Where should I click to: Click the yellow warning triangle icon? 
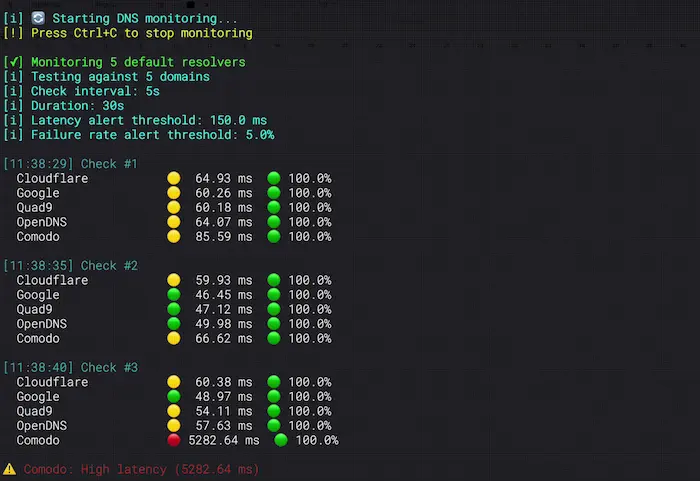pos(9,469)
